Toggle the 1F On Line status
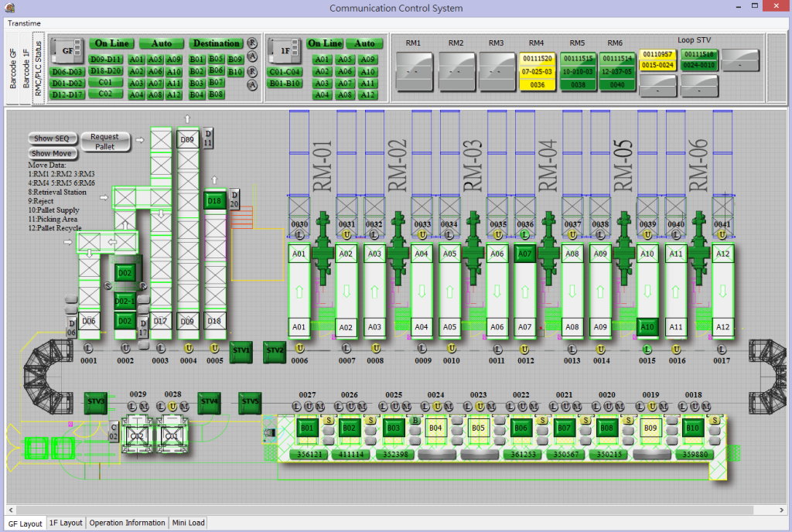 tap(324, 43)
